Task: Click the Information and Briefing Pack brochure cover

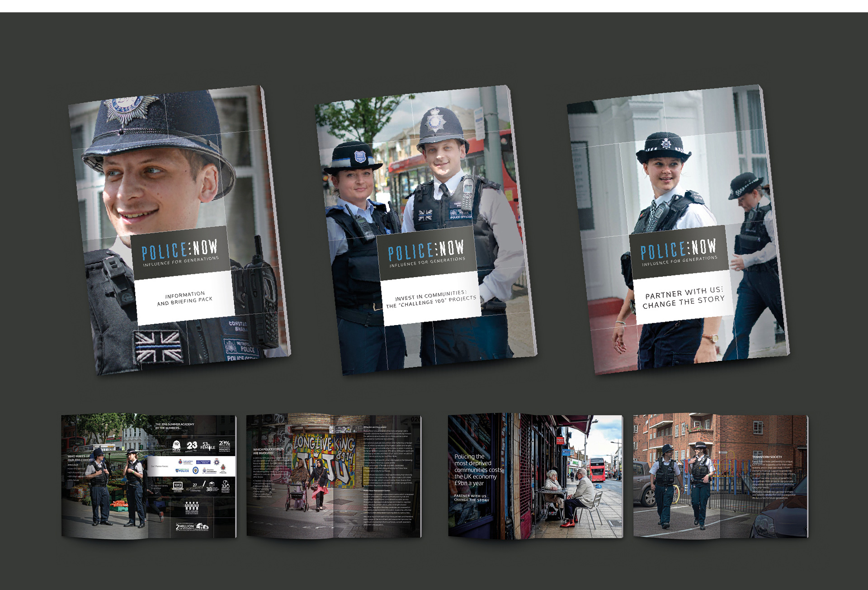Action: pos(179,230)
